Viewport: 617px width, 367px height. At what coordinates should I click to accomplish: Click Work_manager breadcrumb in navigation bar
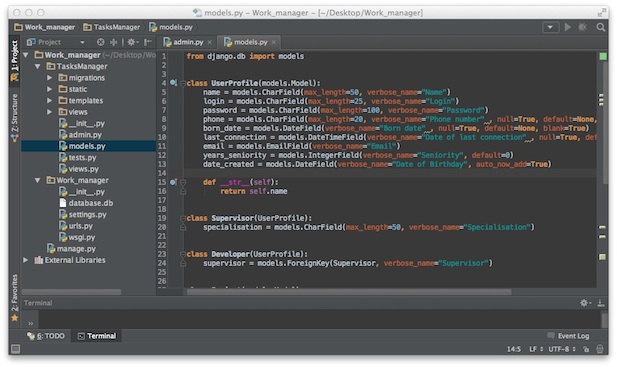44,27
